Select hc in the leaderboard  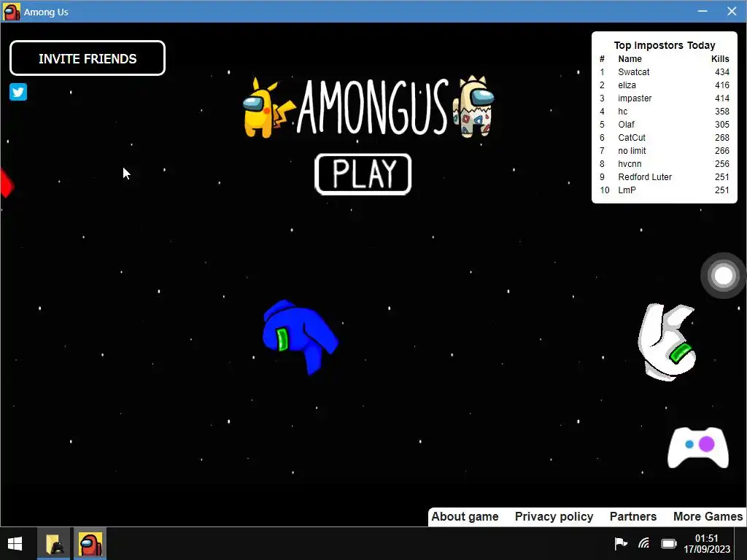[x=623, y=112]
